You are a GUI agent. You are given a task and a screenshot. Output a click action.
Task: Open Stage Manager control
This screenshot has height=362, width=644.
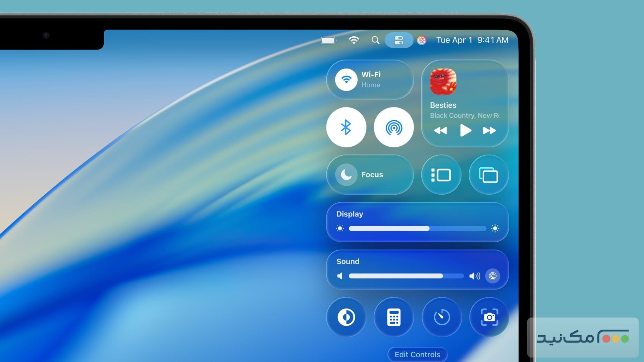tap(441, 175)
